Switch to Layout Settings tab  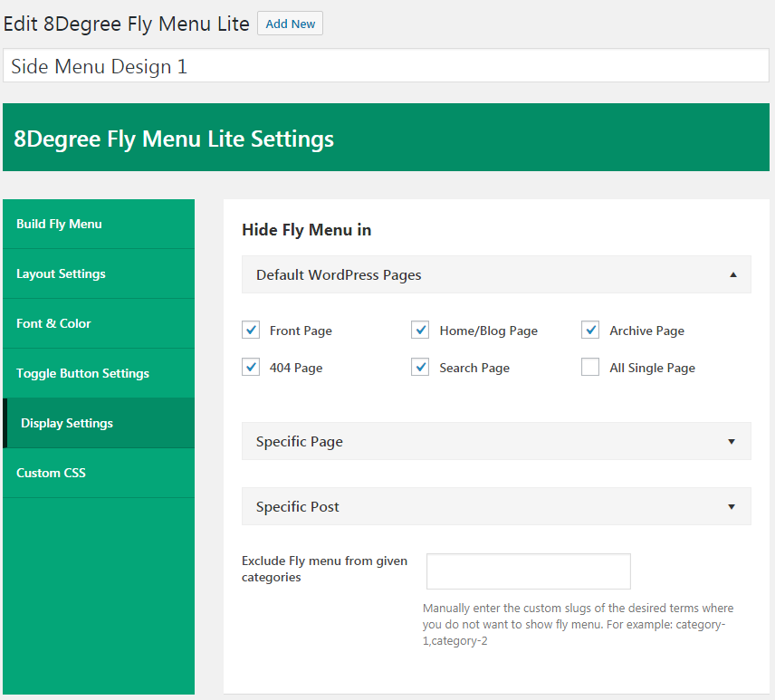coord(99,273)
